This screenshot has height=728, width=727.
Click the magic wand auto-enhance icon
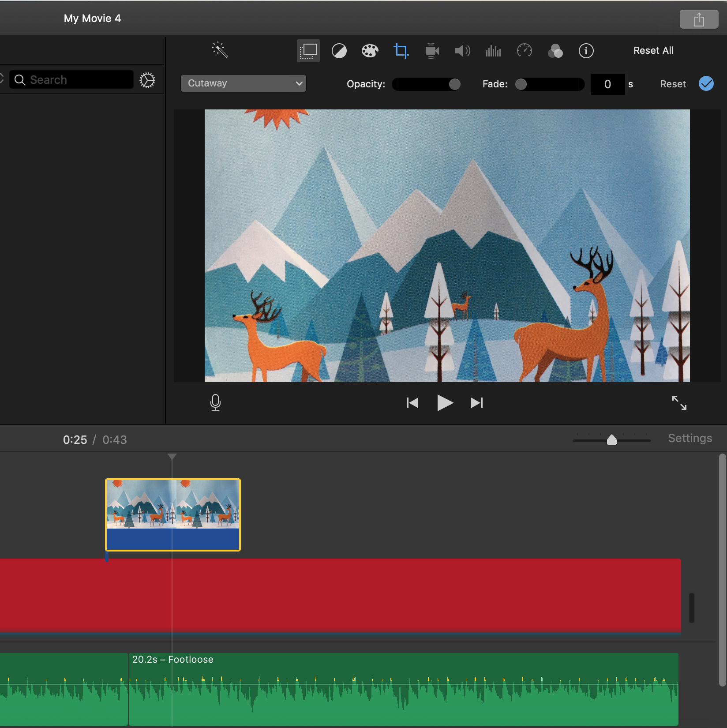220,50
